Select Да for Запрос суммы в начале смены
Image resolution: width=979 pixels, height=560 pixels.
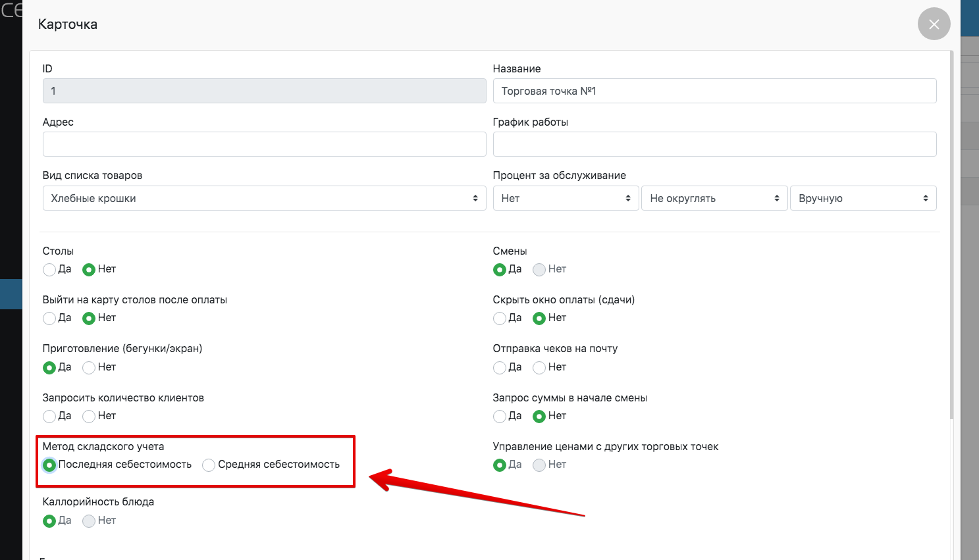[x=500, y=417]
